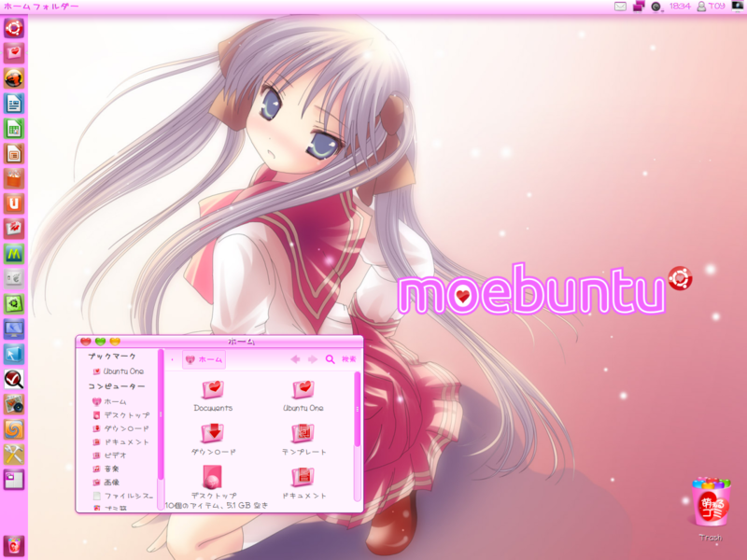
Task: Select the Ubuntu One folder in file view
Action: (303, 396)
